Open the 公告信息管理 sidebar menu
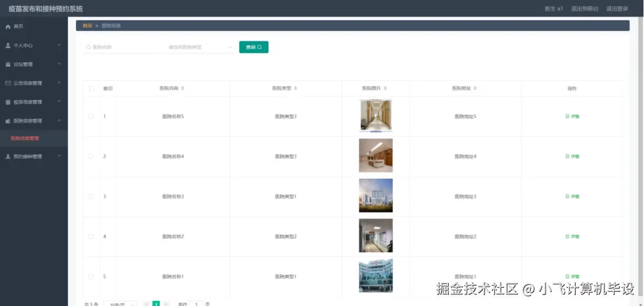The image size is (644, 306). coord(34,84)
